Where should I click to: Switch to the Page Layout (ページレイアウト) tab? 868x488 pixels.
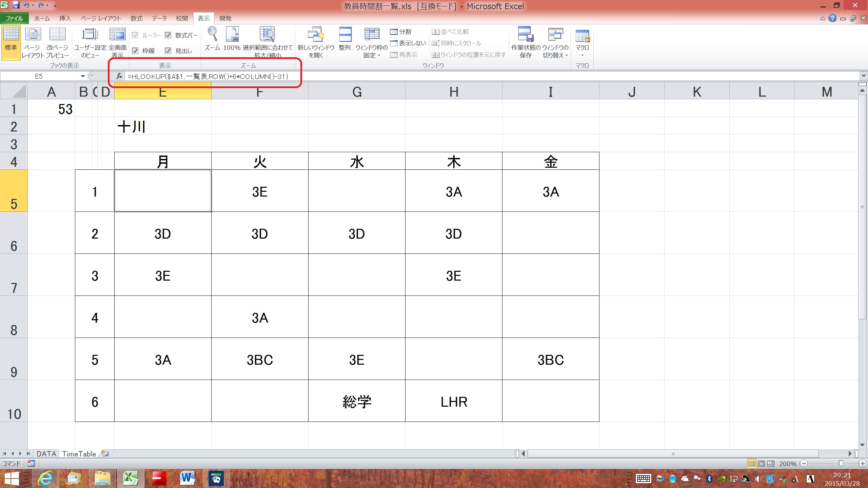point(101,18)
